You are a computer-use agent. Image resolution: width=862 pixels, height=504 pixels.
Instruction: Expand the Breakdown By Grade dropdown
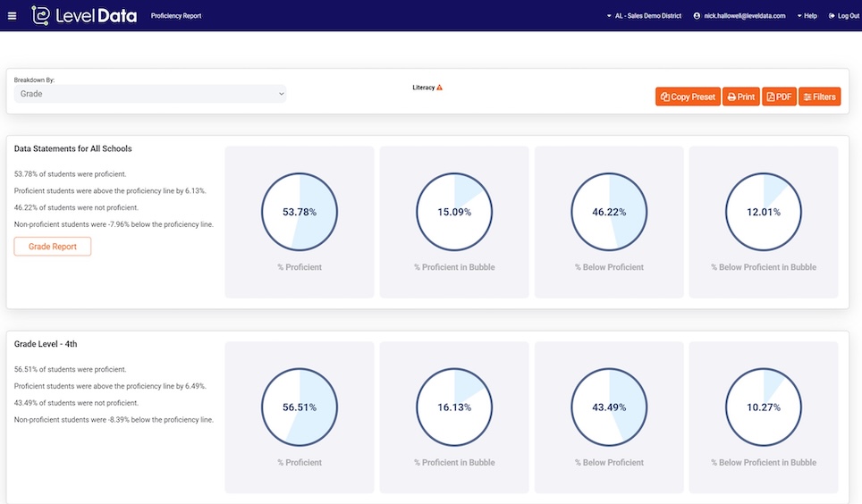(150, 94)
